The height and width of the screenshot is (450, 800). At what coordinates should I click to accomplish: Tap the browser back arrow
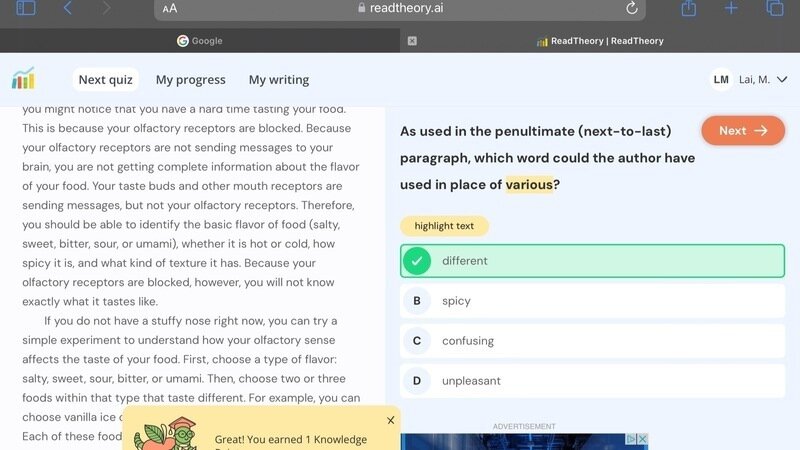tap(67, 8)
